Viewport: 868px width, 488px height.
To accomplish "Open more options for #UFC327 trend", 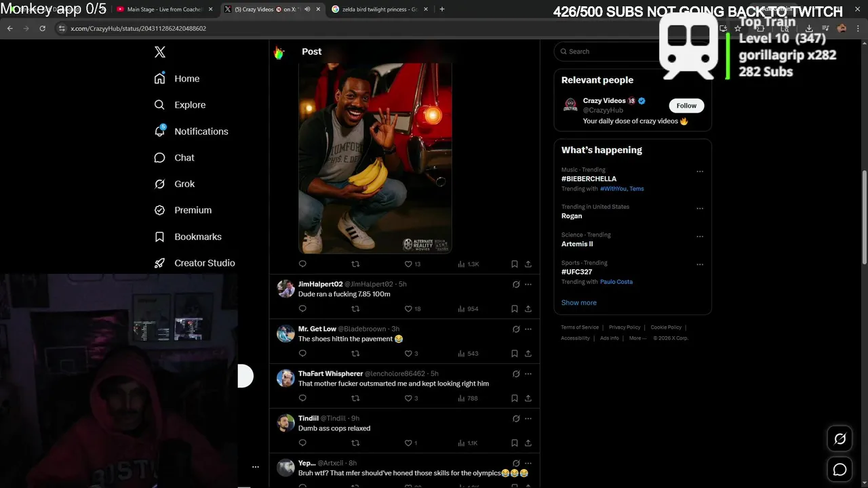I will click(700, 264).
